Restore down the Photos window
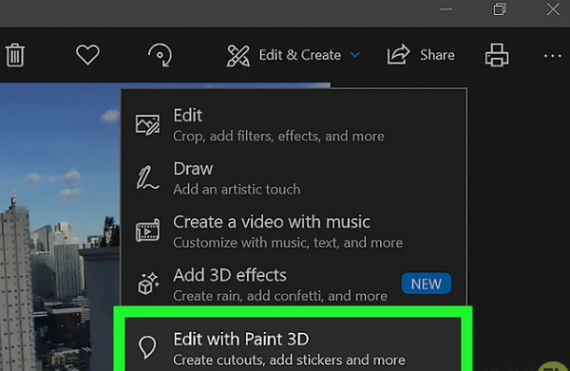Image resolution: width=570 pixels, height=371 pixels. point(499,9)
